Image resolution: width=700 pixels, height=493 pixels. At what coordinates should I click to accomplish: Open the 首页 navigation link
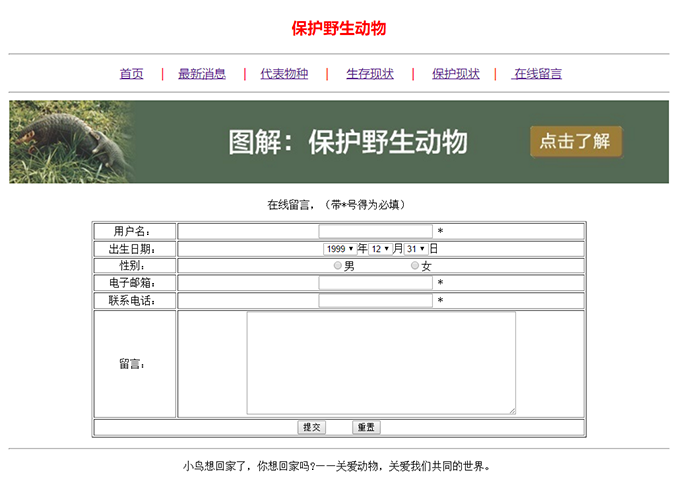pyautogui.click(x=131, y=74)
